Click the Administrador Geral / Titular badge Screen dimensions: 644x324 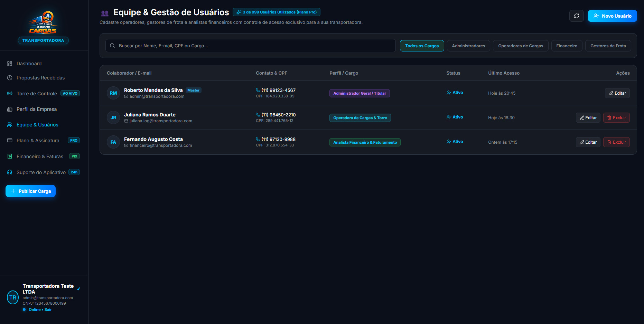[x=360, y=93]
